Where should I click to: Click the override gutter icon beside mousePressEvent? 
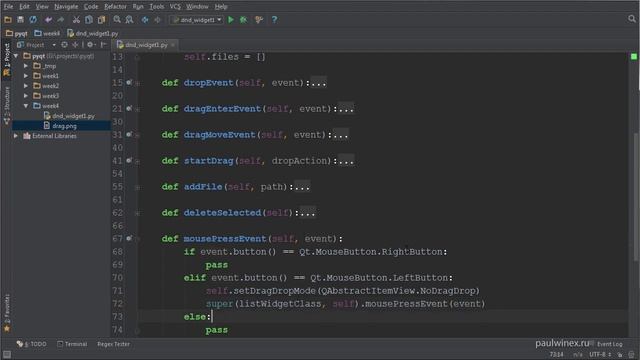click(129, 238)
